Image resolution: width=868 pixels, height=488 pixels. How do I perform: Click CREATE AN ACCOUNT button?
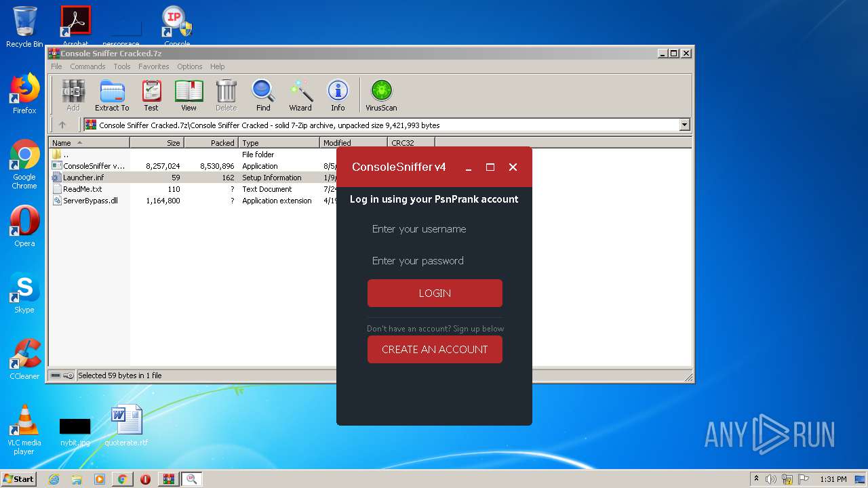click(x=435, y=349)
